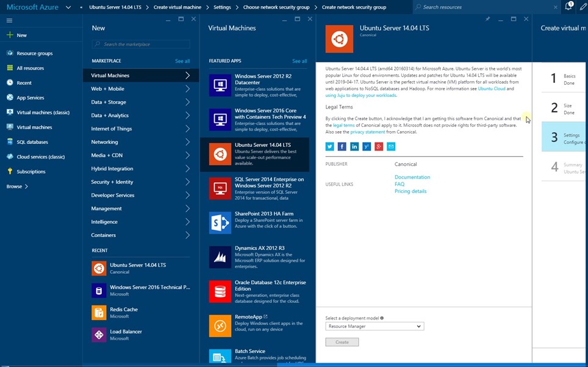Open All resources grid icon

pyautogui.click(x=10, y=68)
